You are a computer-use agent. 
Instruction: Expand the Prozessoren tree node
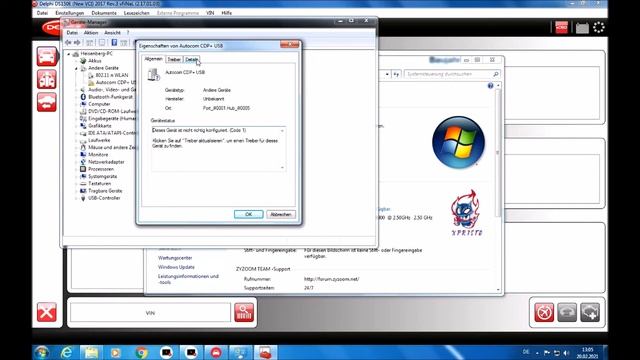click(76, 169)
